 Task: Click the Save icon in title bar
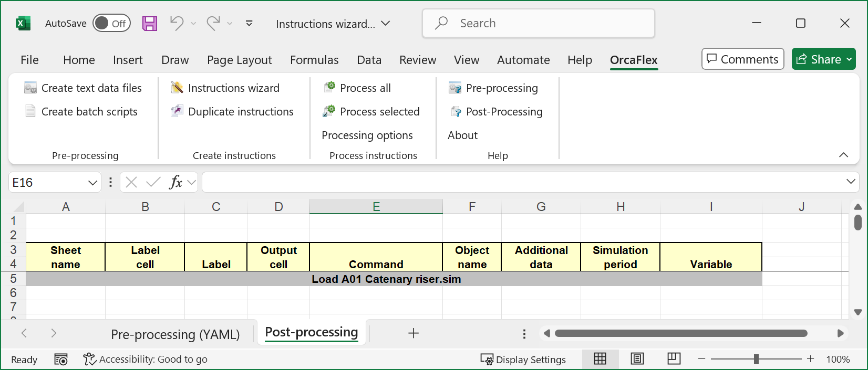coord(150,24)
